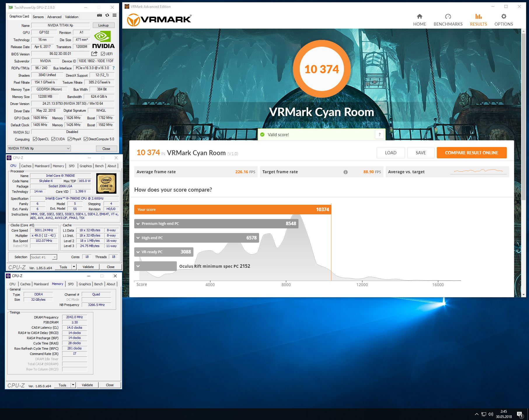The width and height of the screenshot is (529, 420).
Task: Click Close in lower CPU-Z window
Action: (x=110, y=385)
